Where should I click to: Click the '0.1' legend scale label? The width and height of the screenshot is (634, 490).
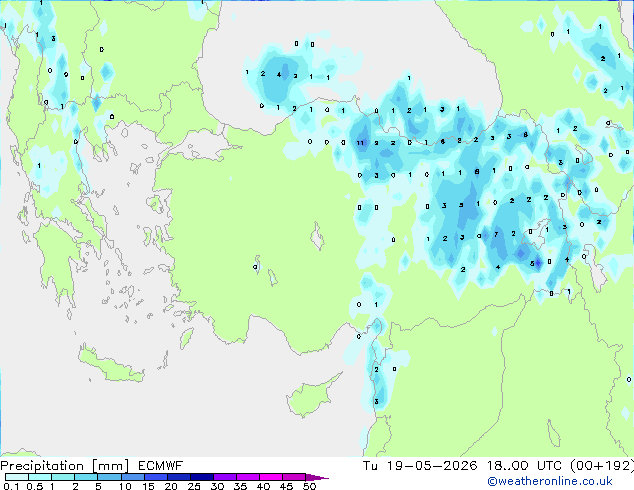point(11,486)
